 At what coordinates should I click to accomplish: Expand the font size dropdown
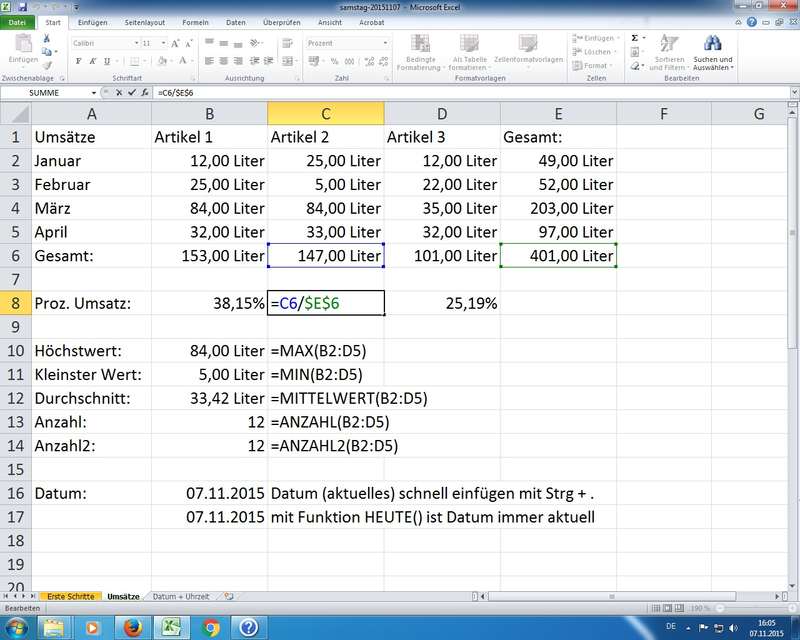tap(163, 43)
